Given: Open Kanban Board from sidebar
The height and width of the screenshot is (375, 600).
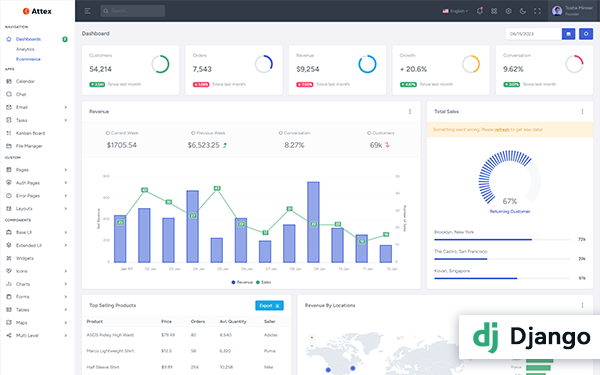Looking at the screenshot, I should click(30, 133).
